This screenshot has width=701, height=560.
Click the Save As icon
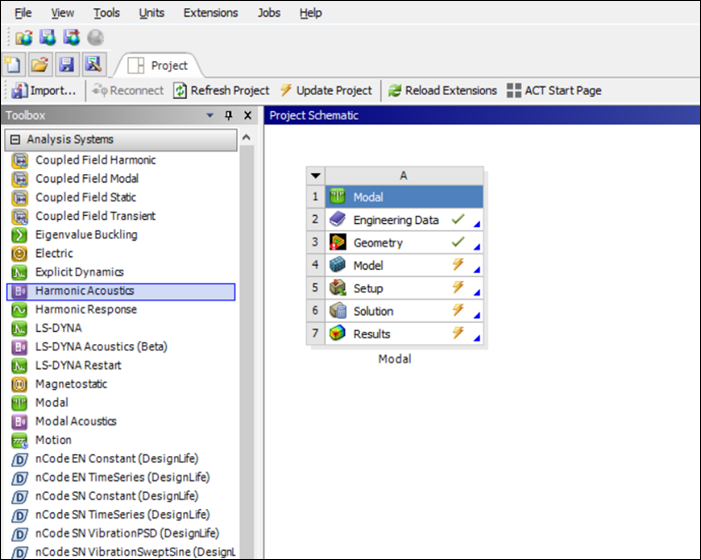tap(93, 65)
